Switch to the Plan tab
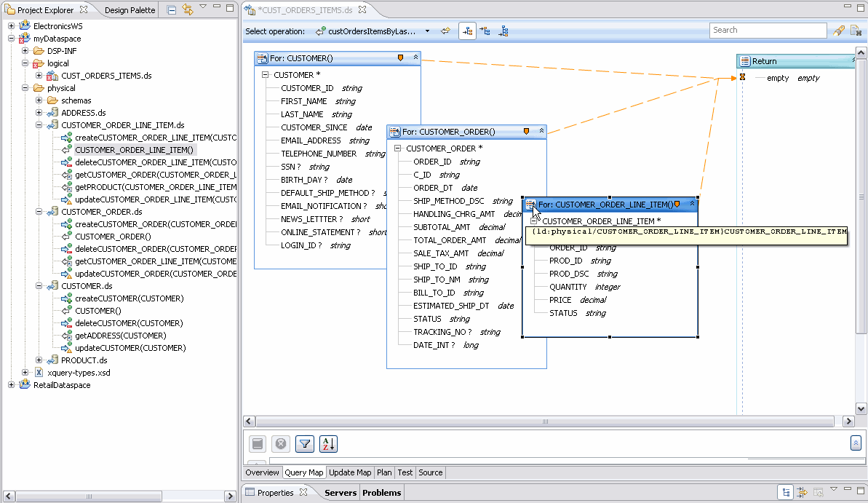Viewport: 868px width, 503px height. (x=384, y=472)
